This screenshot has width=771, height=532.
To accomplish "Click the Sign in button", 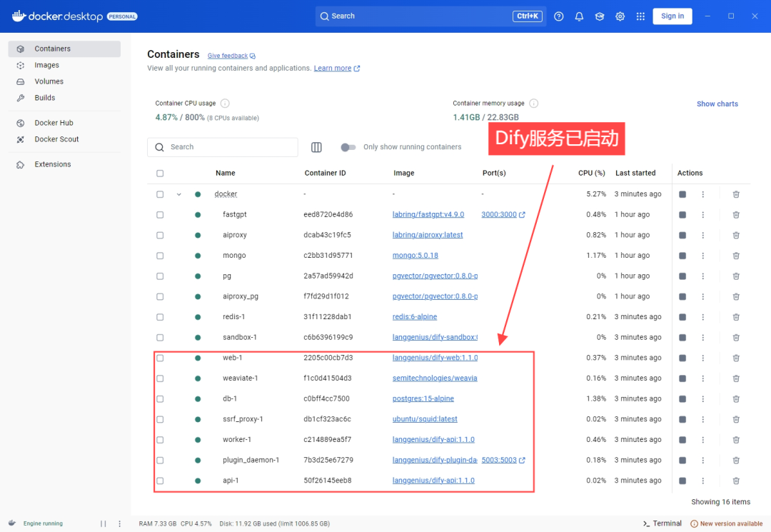I will (x=672, y=16).
